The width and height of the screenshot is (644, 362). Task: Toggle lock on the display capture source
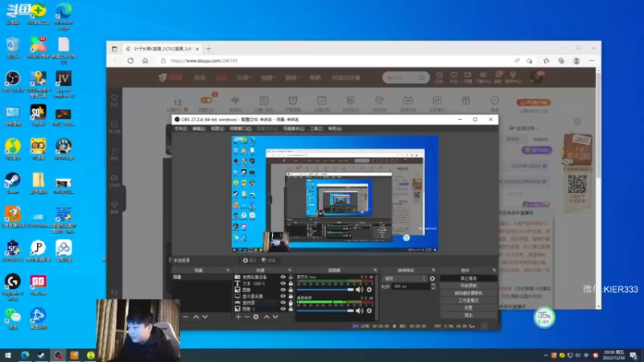click(291, 296)
